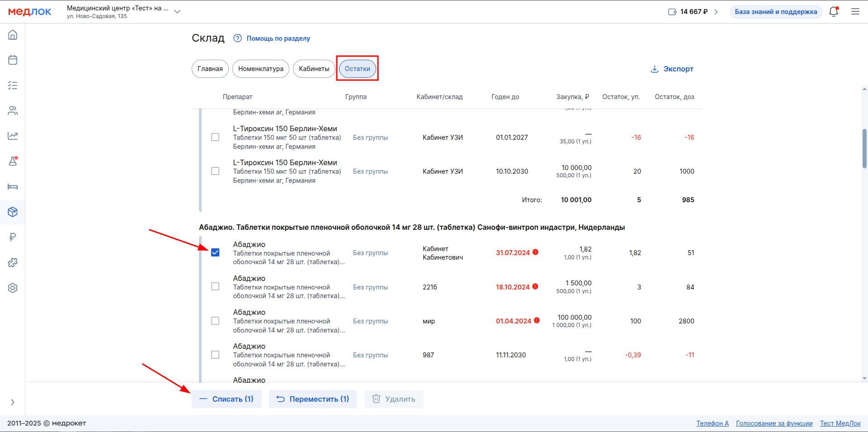Click the Экспорт link

(x=672, y=69)
